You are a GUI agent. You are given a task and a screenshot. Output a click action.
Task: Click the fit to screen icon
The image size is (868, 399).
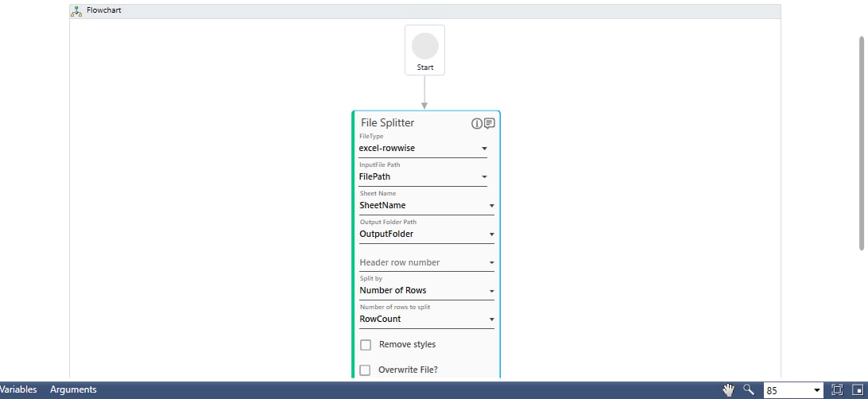pos(836,389)
